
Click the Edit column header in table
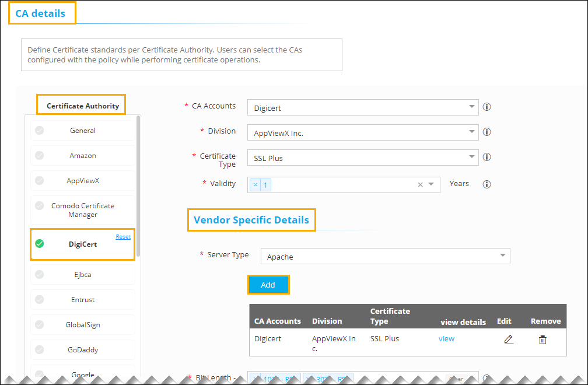pos(504,321)
